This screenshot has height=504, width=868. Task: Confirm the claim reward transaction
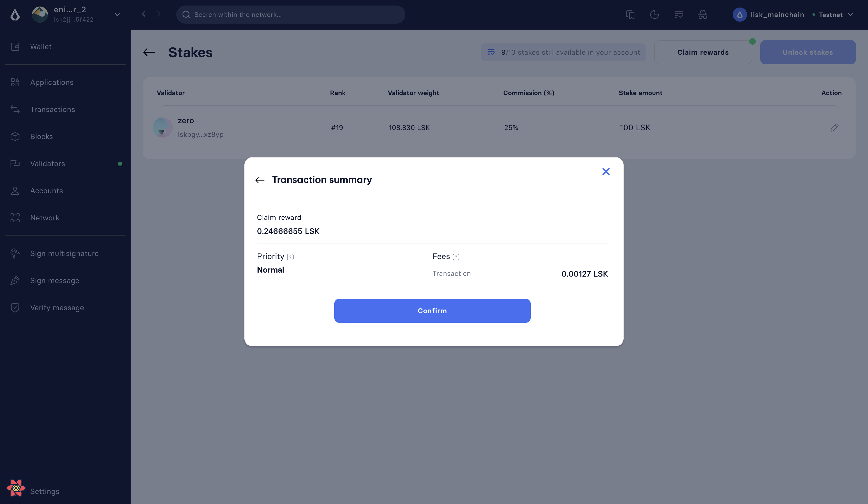[x=432, y=311]
